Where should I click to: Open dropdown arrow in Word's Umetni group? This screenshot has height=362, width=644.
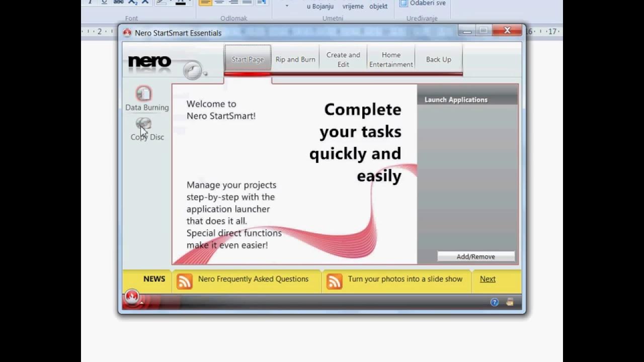(287, 6)
